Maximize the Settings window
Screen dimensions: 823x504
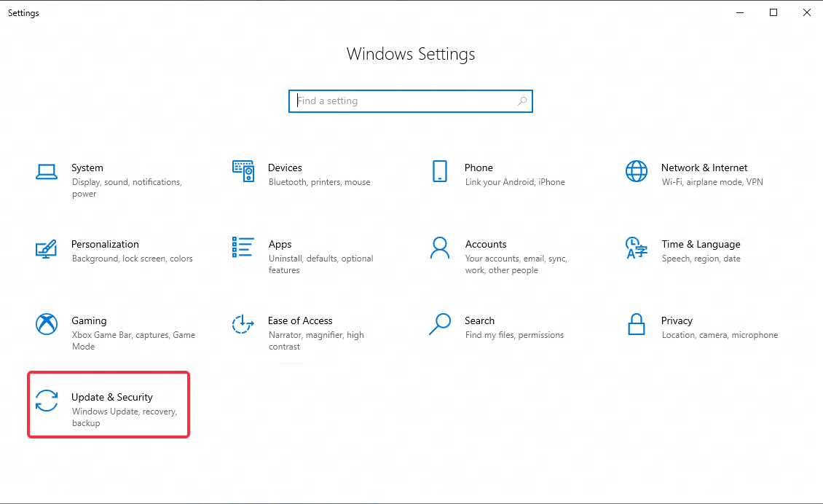click(773, 12)
